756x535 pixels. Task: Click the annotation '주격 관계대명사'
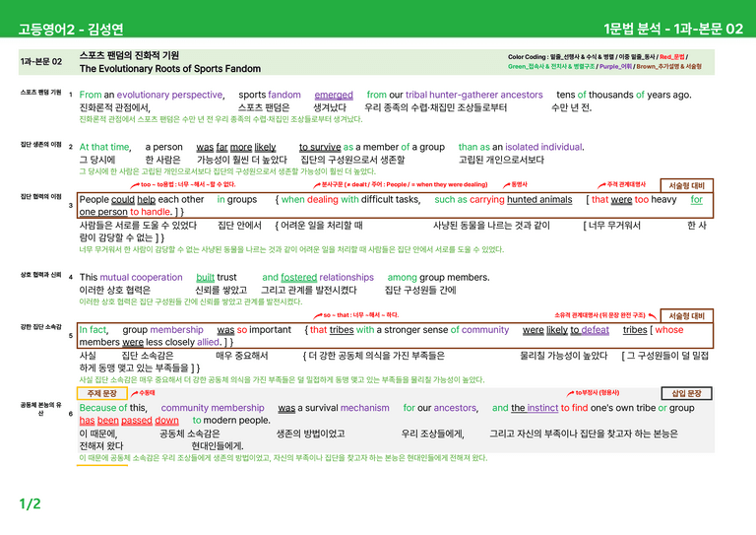click(626, 184)
